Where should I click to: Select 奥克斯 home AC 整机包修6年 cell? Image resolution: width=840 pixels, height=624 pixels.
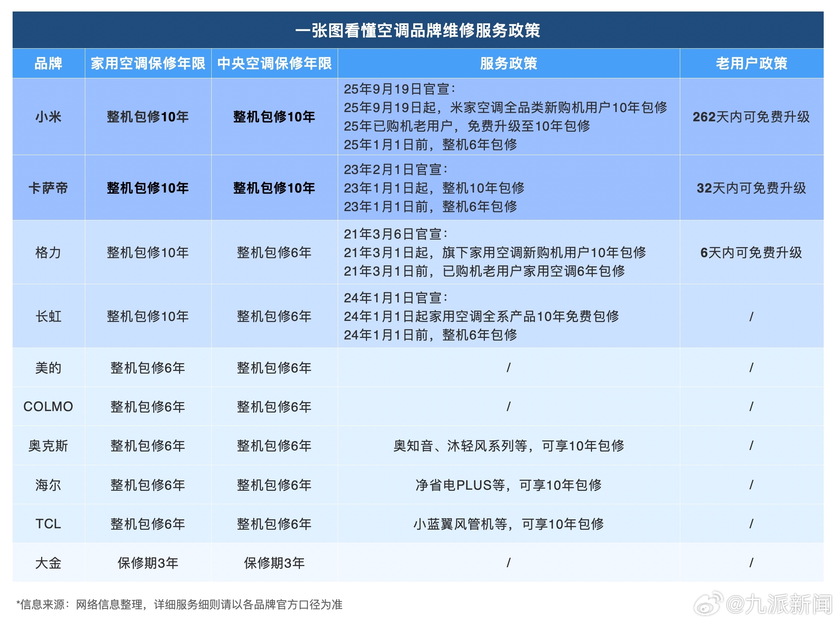(x=148, y=446)
